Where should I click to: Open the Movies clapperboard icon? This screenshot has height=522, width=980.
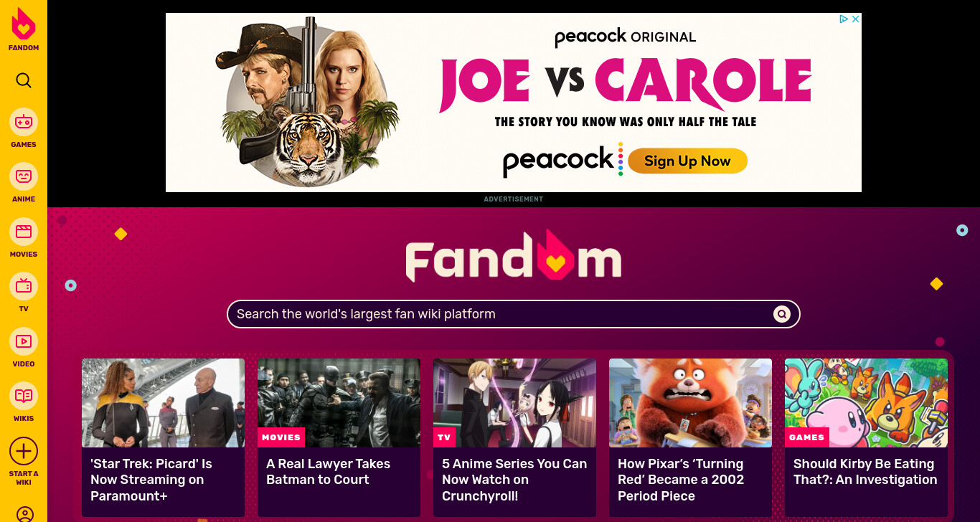click(24, 232)
